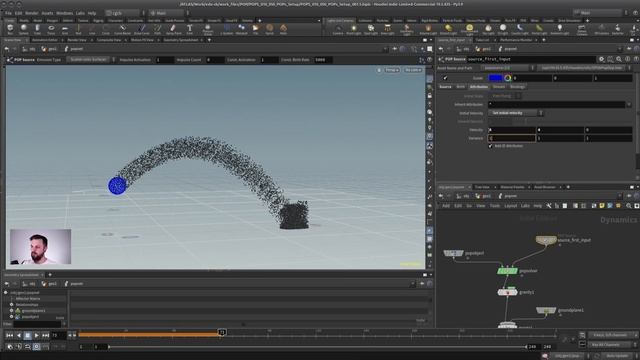This screenshot has width=640, height=360.
Task: Switch to the Birth parameter tab
Action: click(460, 87)
